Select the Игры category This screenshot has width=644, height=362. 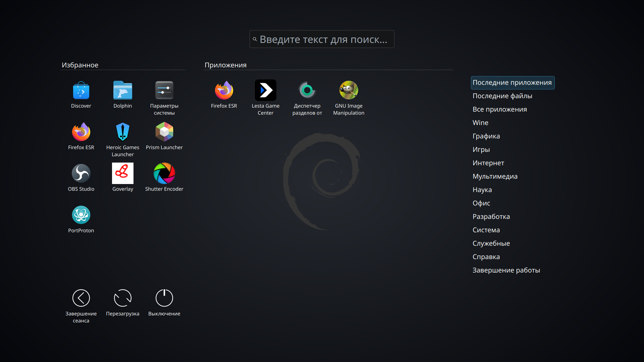[x=481, y=149]
